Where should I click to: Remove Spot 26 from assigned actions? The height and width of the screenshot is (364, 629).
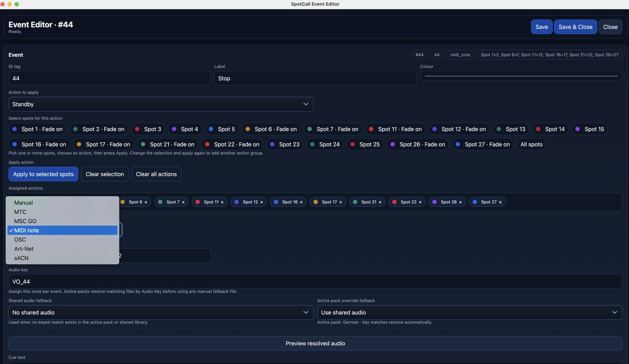(x=460, y=202)
